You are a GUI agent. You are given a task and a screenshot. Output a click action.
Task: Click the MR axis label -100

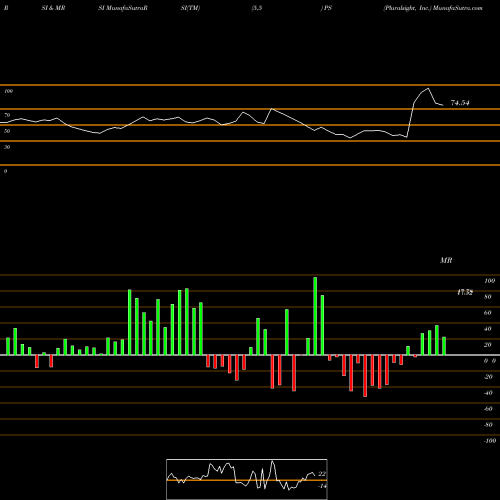tap(490, 441)
